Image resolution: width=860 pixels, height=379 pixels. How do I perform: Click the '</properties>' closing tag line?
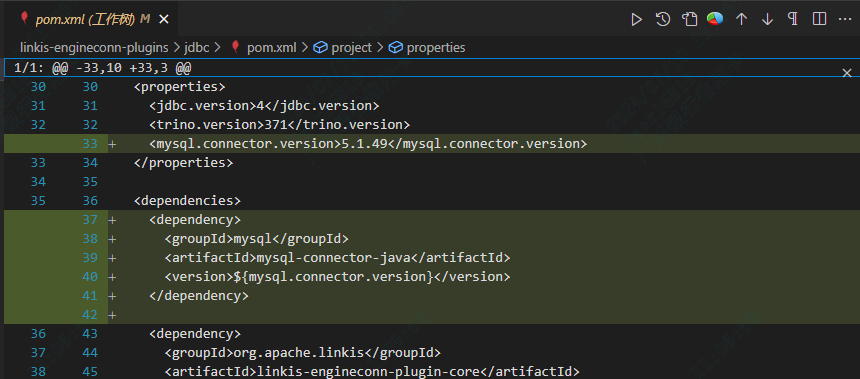click(x=183, y=162)
